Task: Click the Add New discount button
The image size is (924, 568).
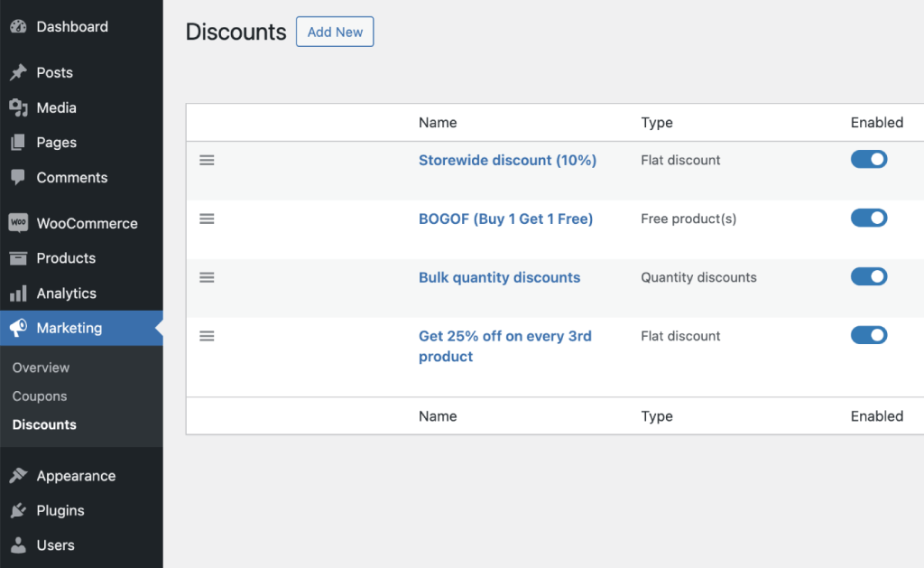Action: [x=335, y=32]
